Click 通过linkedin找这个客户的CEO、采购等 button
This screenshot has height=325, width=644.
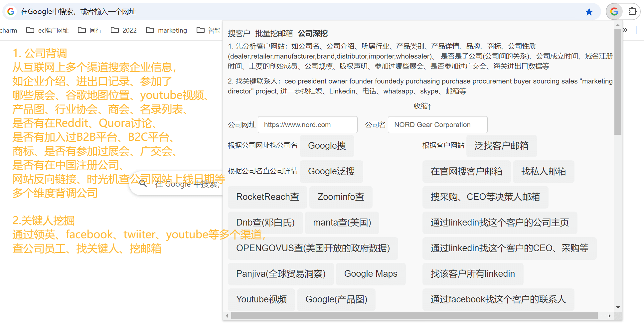pyautogui.click(x=509, y=248)
